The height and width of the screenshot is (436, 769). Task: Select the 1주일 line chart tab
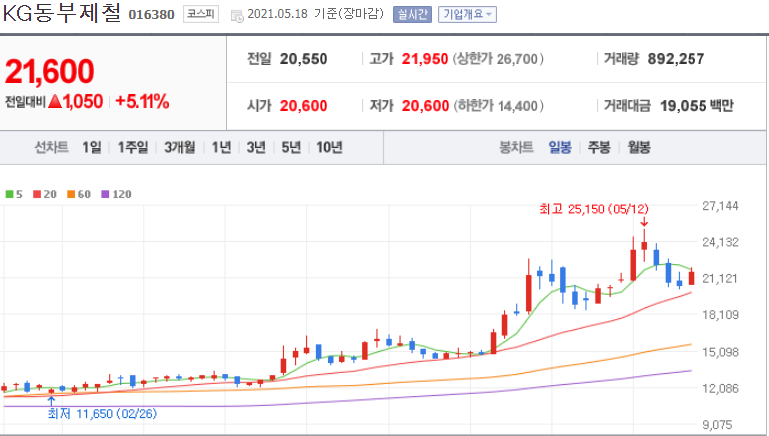coord(133,147)
